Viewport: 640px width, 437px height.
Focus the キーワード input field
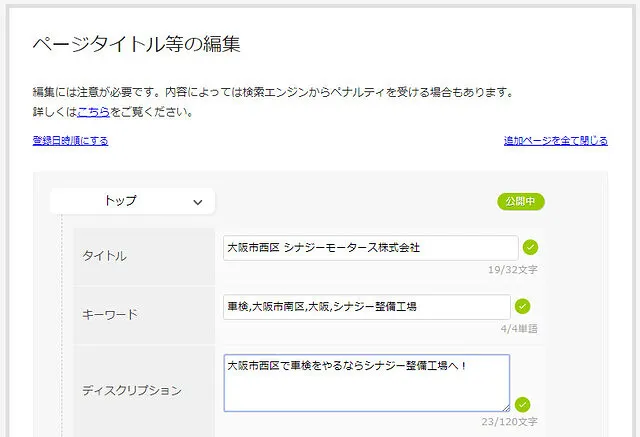(x=367, y=307)
